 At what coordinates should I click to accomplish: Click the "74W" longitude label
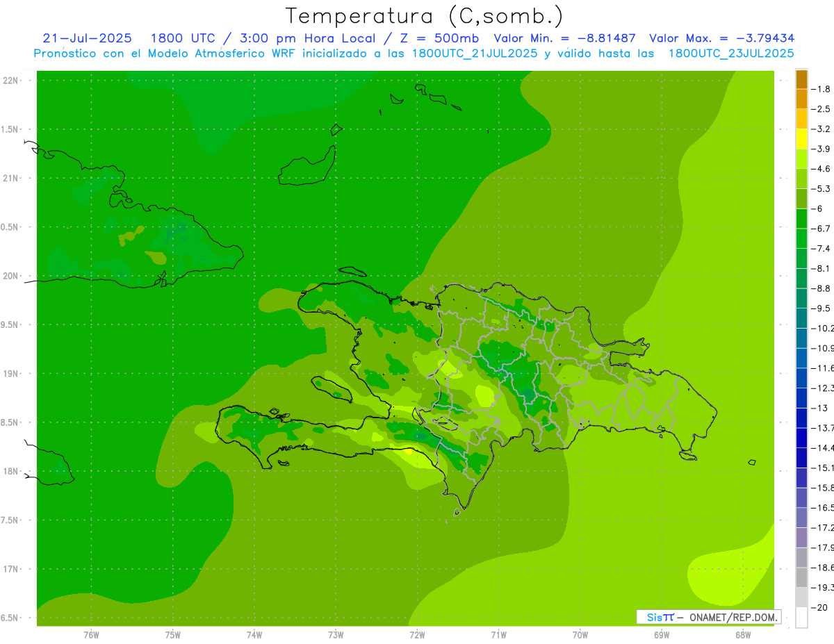tap(254, 634)
